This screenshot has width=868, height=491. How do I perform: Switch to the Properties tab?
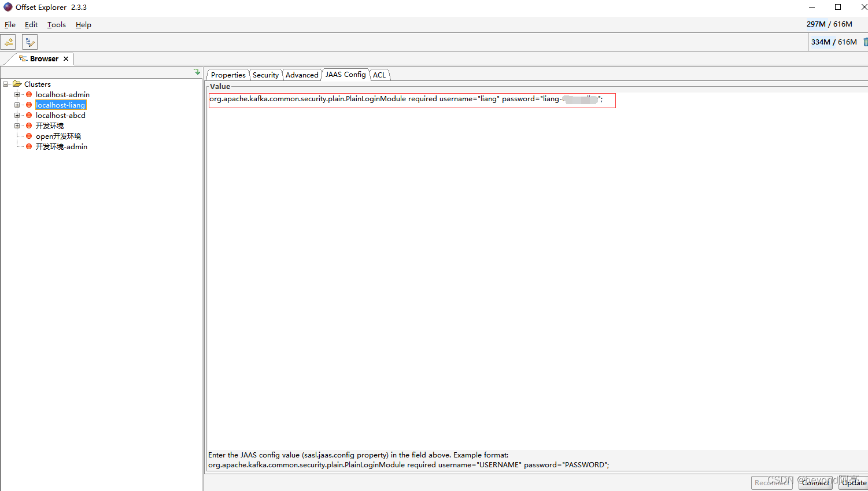pyautogui.click(x=228, y=75)
